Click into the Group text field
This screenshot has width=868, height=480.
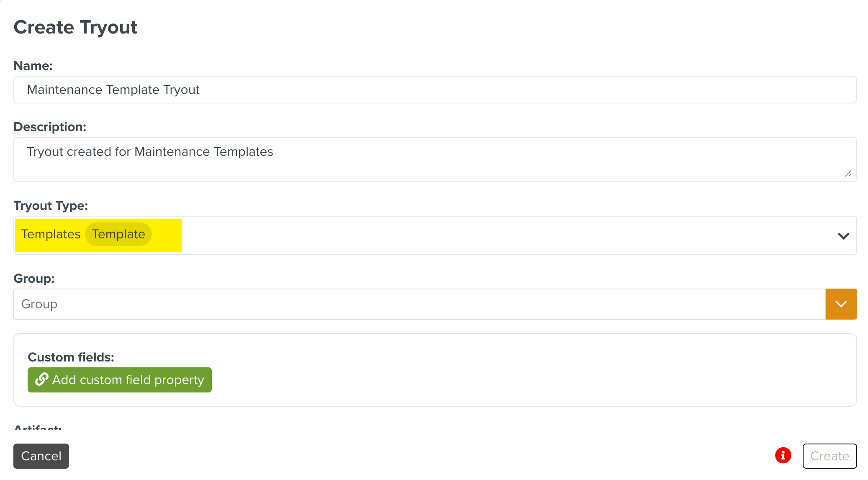pos(419,304)
